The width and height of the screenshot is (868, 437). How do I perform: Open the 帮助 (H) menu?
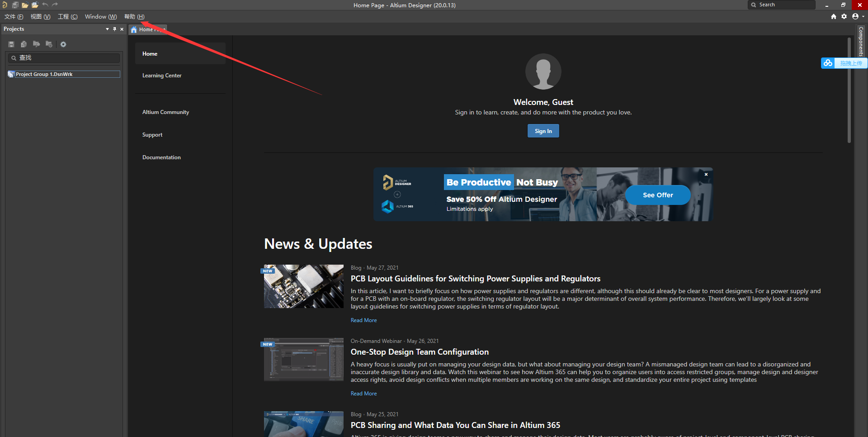[134, 17]
